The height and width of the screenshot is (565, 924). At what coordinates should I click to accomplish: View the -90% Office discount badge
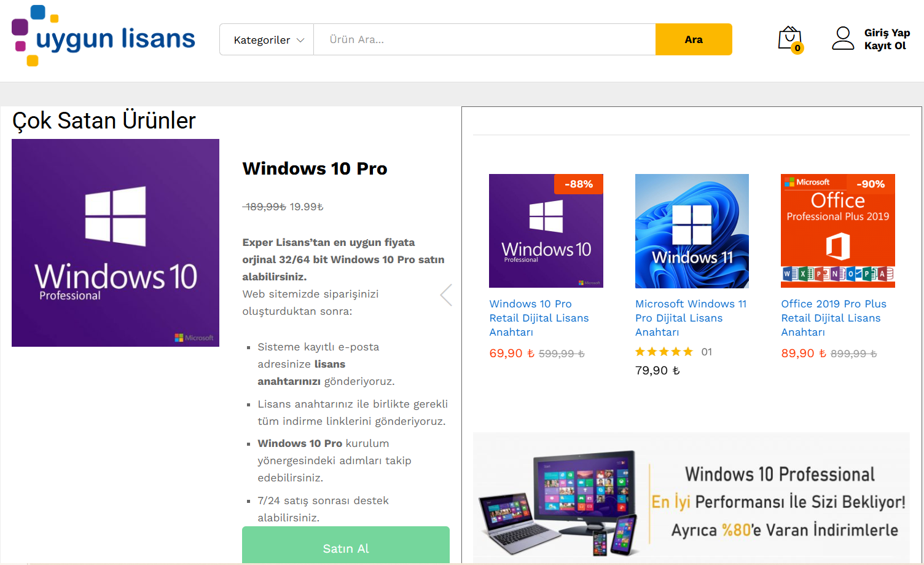pyautogui.click(x=871, y=184)
